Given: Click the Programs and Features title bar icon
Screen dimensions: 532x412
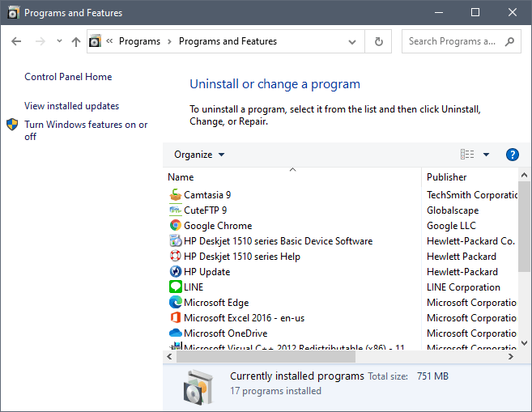Looking at the screenshot, I should 13,13.
